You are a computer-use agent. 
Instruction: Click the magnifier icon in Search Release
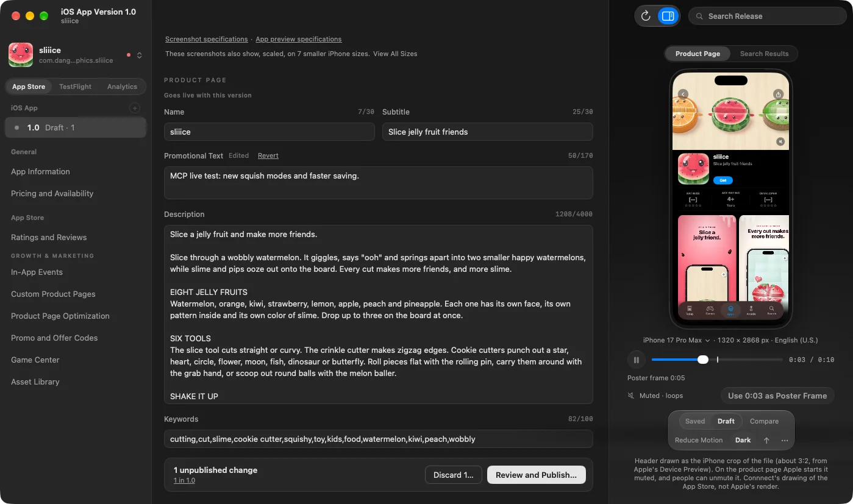pyautogui.click(x=699, y=16)
